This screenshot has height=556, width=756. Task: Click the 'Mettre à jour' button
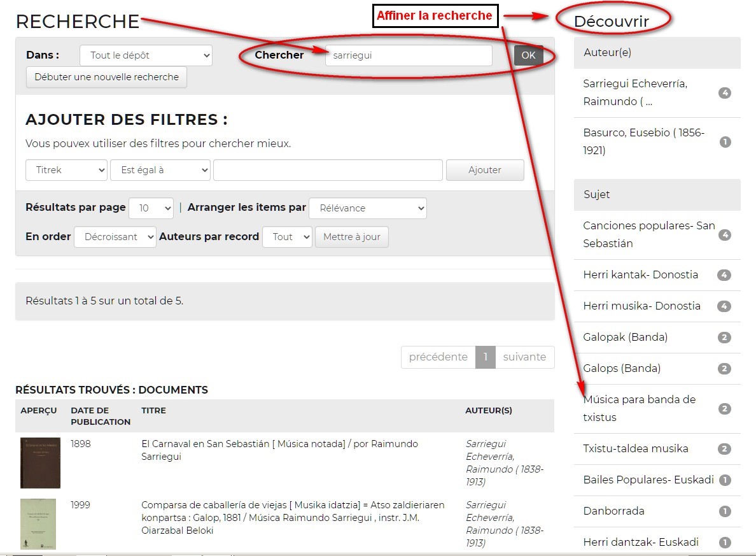pyautogui.click(x=351, y=237)
